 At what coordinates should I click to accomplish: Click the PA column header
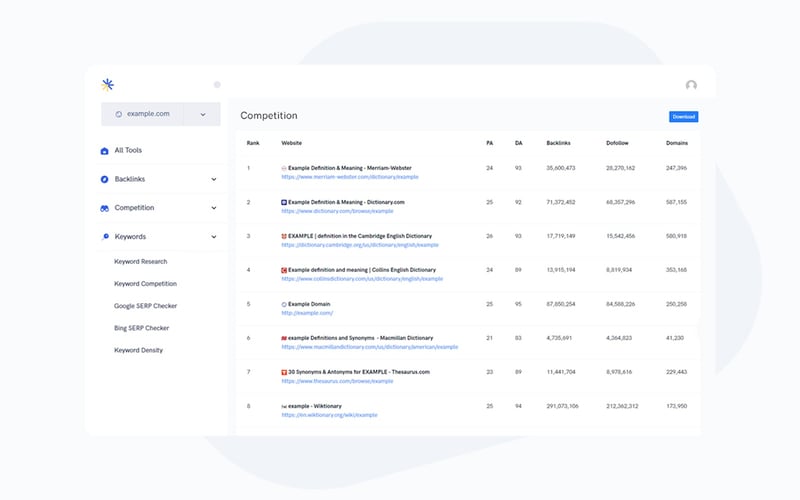pos(489,143)
